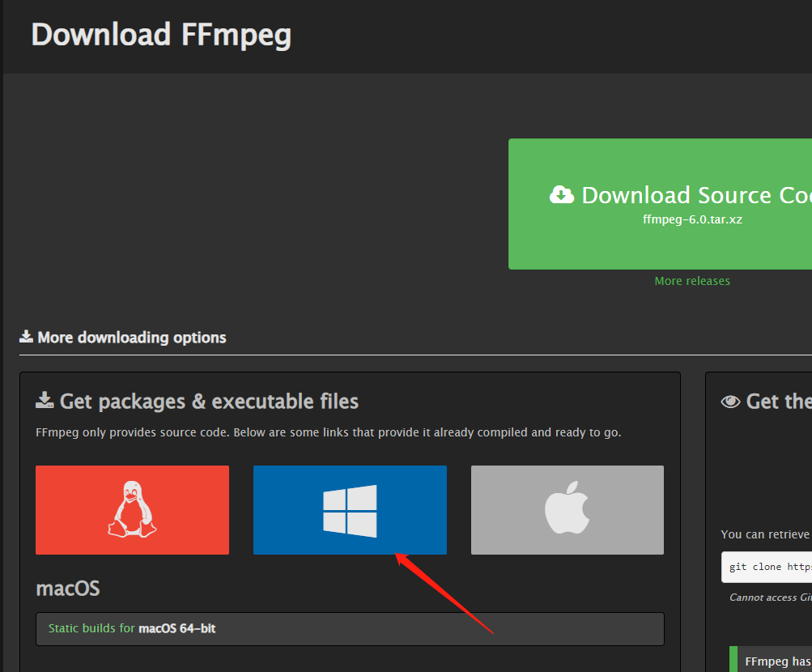Click the 'You can retrieve' text

765,534
